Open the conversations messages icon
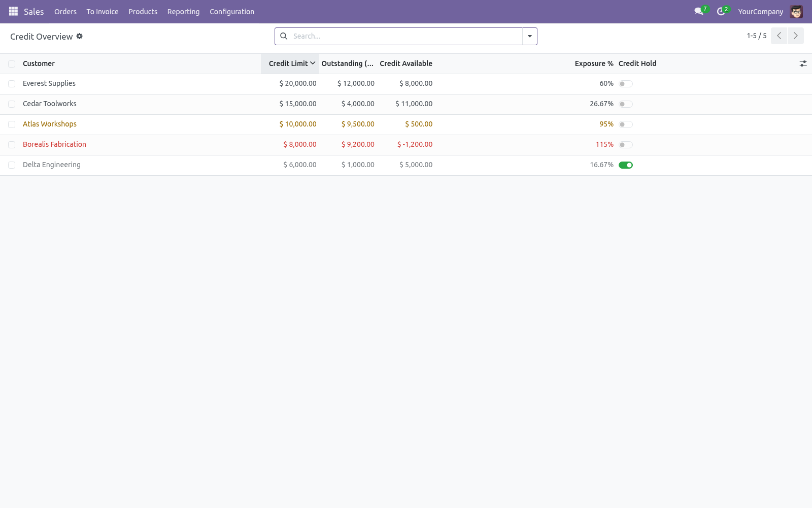Image resolution: width=812 pixels, height=508 pixels. click(699, 11)
